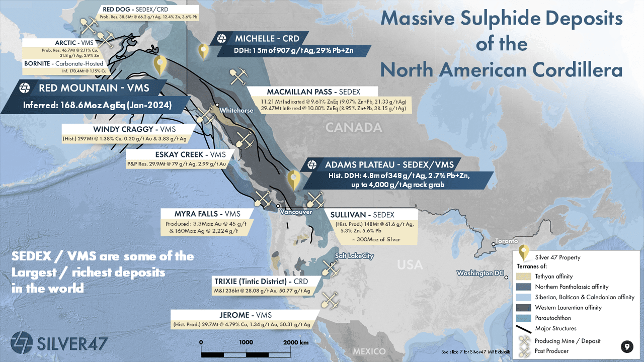
Task: Click the slide number 9 badge
Action: 627,346
